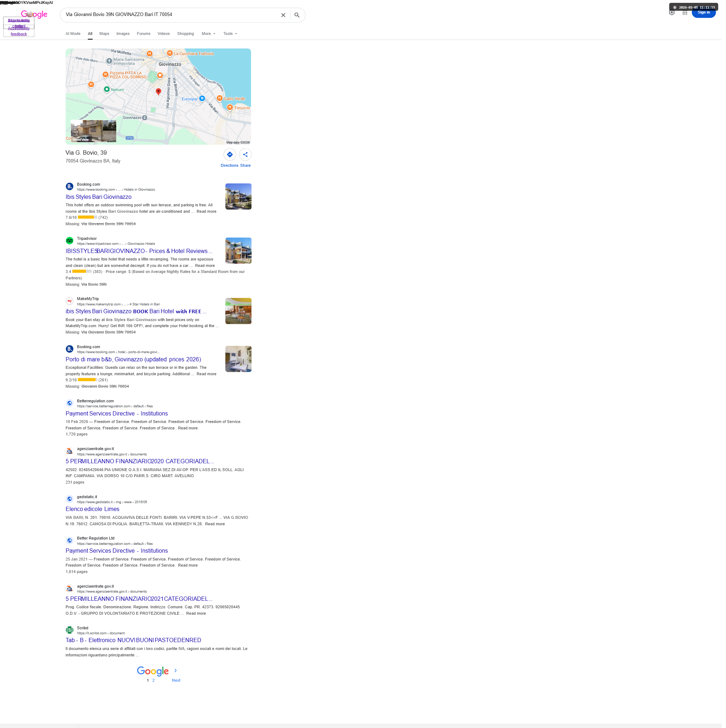Click the Share icon button

[x=247, y=155]
